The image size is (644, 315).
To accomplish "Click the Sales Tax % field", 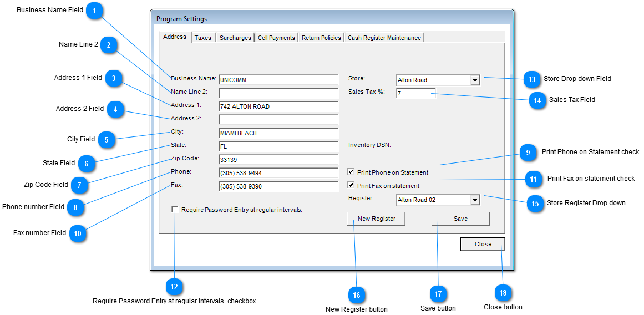I will coord(415,93).
